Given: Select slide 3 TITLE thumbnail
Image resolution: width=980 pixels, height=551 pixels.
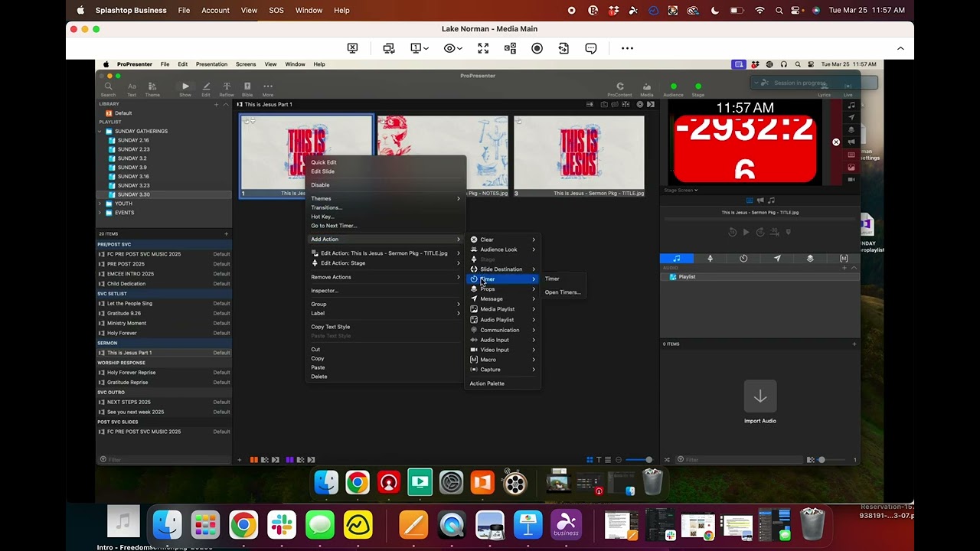Looking at the screenshot, I should tap(579, 156).
